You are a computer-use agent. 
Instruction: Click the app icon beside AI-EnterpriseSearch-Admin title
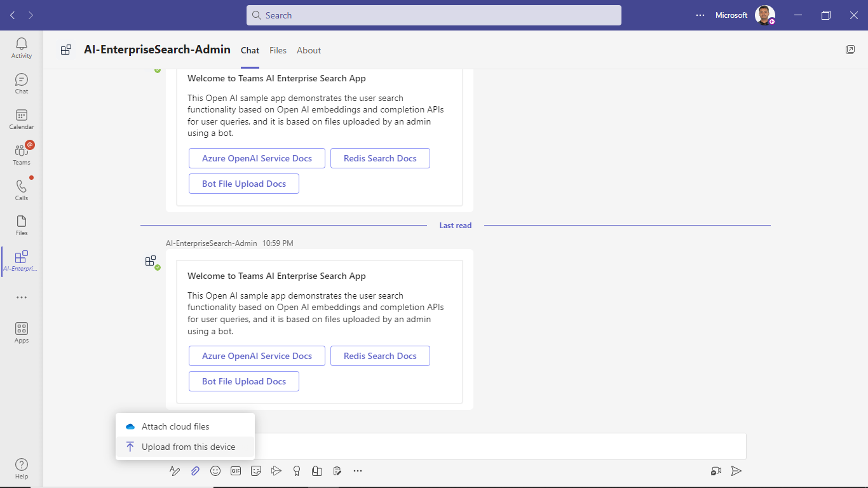pyautogui.click(x=66, y=50)
